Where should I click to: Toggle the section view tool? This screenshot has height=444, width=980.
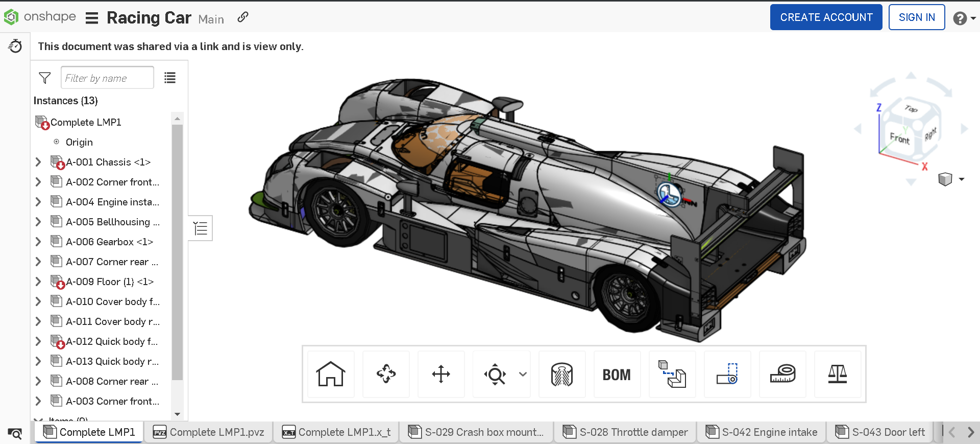point(562,374)
